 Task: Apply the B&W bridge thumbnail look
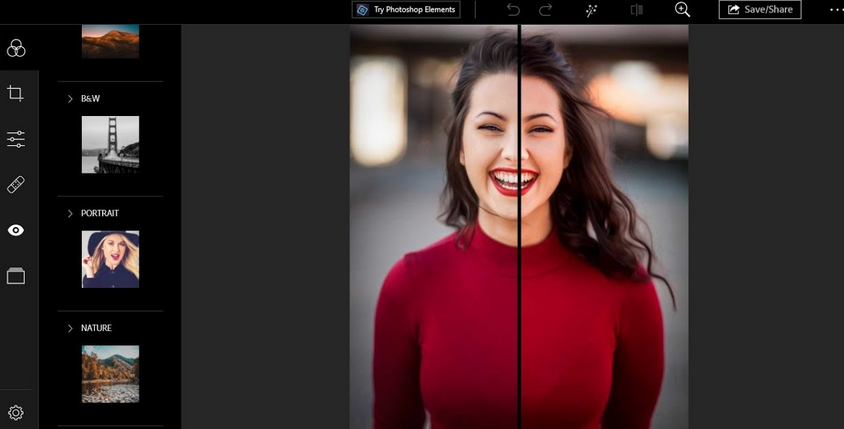point(110,144)
